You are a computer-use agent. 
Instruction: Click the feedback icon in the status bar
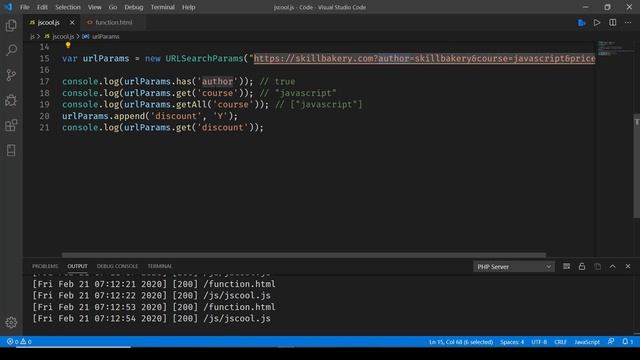(611, 342)
